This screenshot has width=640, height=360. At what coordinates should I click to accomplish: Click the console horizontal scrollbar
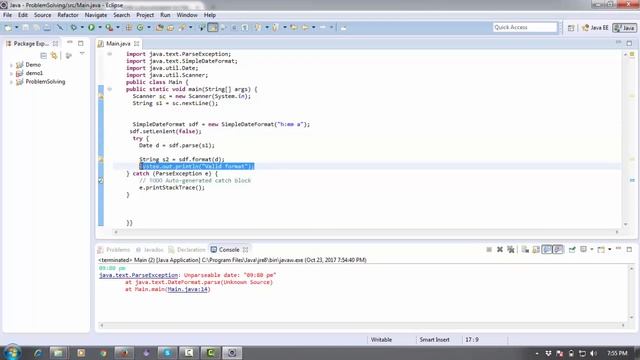click(x=362, y=325)
